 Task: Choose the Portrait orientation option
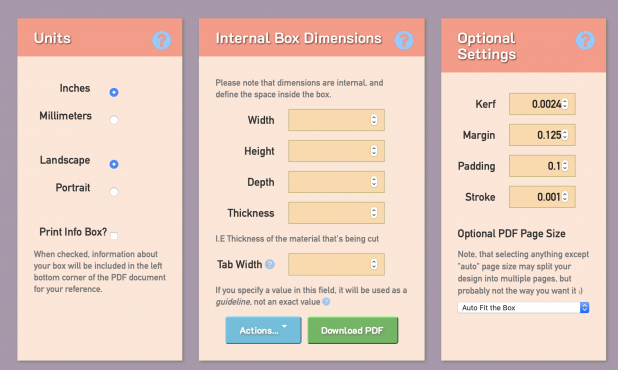click(114, 192)
